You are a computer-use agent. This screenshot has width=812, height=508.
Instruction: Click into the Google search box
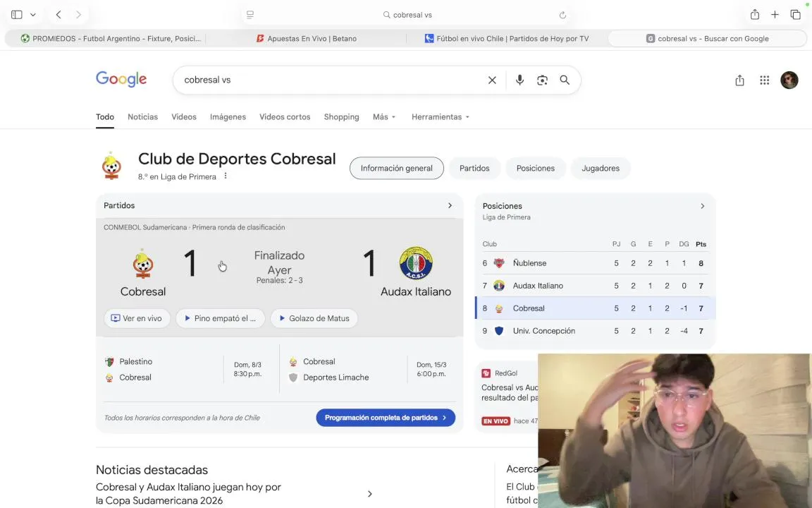pyautogui.click(x=331, y=80)
